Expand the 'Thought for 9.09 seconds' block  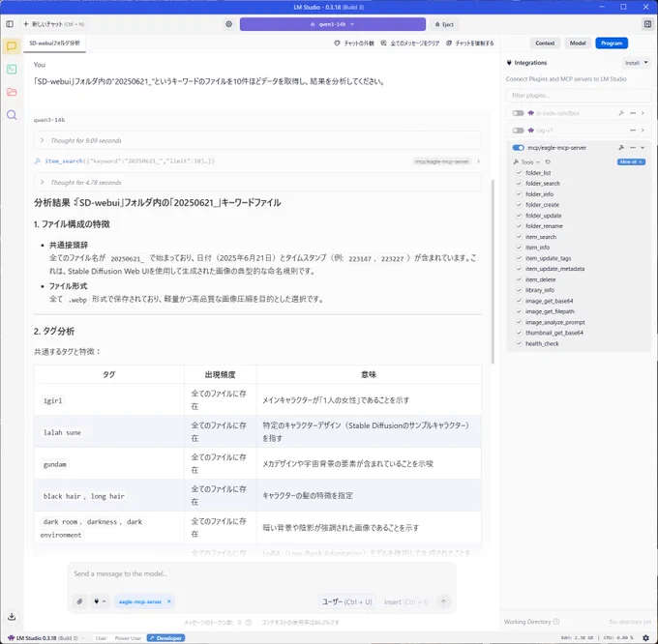[257, 140]
